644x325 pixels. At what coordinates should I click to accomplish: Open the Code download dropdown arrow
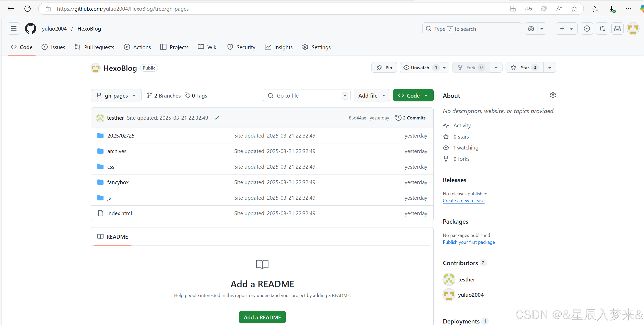[x=426, y=95]
